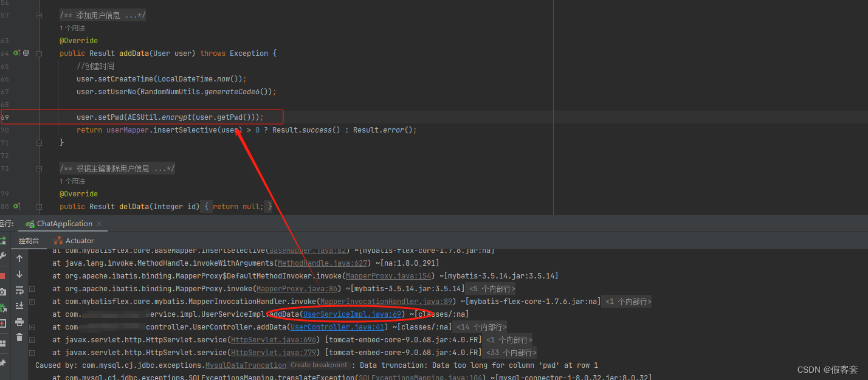The height and width of the screenshot is (380, 868).
Task: Take a thread dump with camera icon
Action: pos(4,291)
